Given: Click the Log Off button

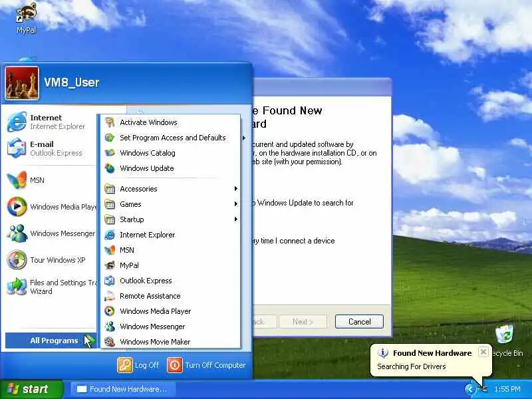Looking at the screenshot, I should (x=138, y=365).
